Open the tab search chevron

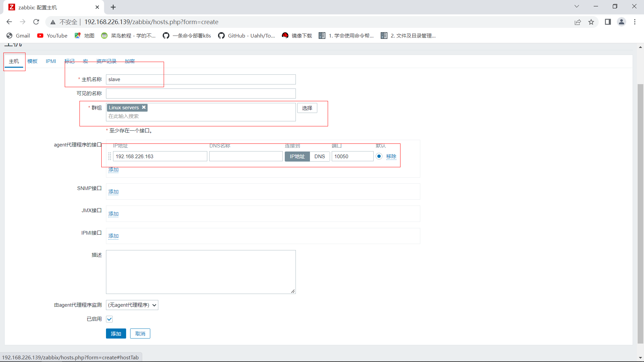tap(577, 6)
